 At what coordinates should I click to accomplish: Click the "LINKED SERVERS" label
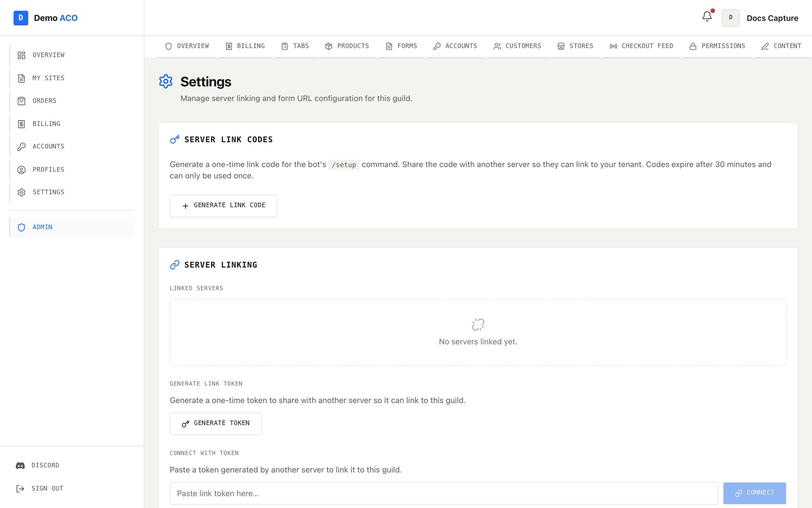click(x=196, y=288)
